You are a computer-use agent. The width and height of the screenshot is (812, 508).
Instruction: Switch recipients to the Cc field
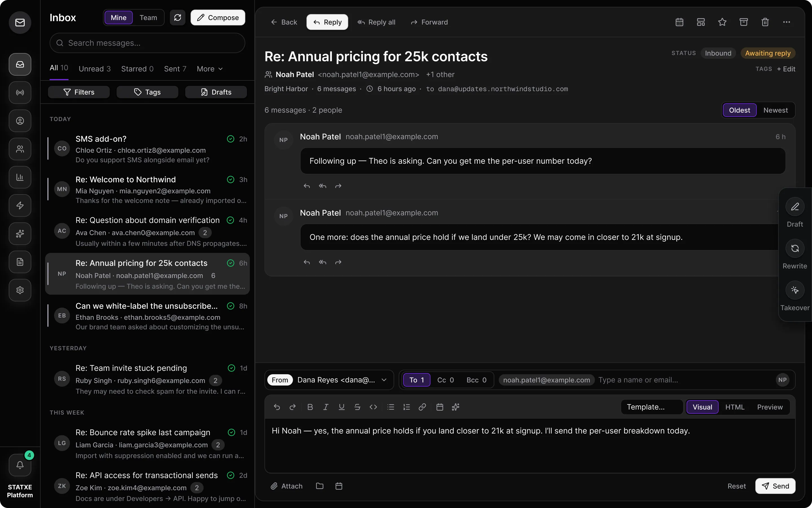click(445, 380)
